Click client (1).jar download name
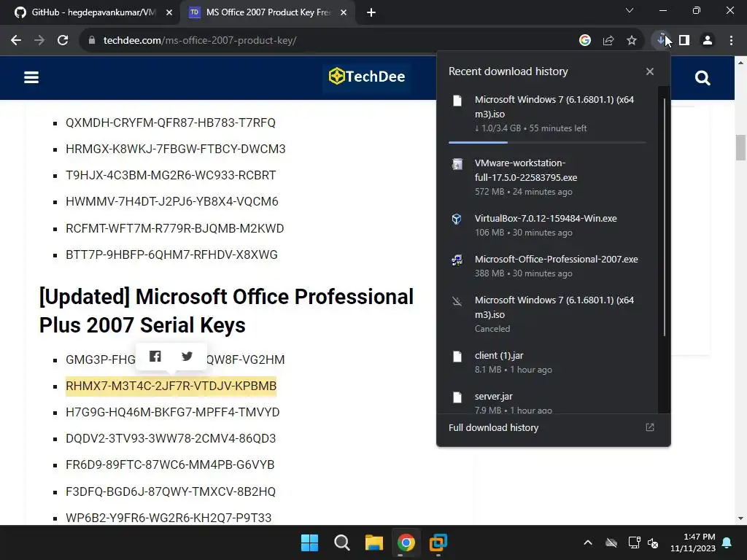The height and width of the screenshot is (560, 747). [499, 356]
